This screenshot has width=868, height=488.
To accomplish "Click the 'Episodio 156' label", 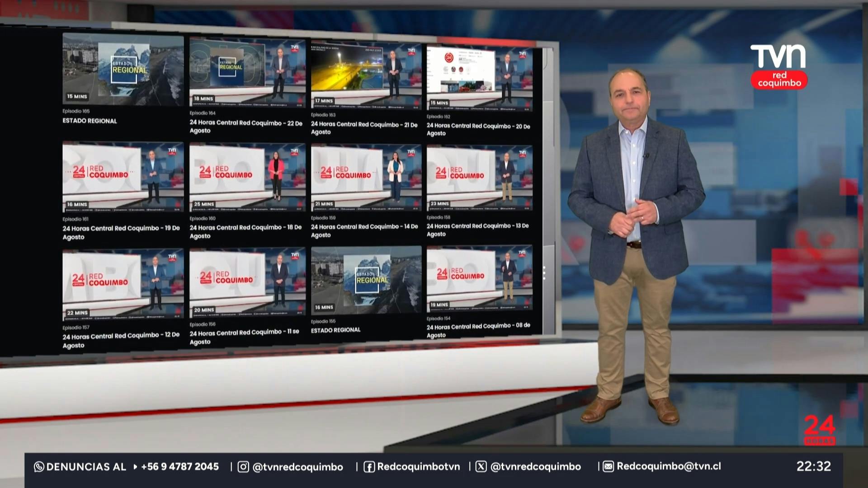I will tap(203, 324).
